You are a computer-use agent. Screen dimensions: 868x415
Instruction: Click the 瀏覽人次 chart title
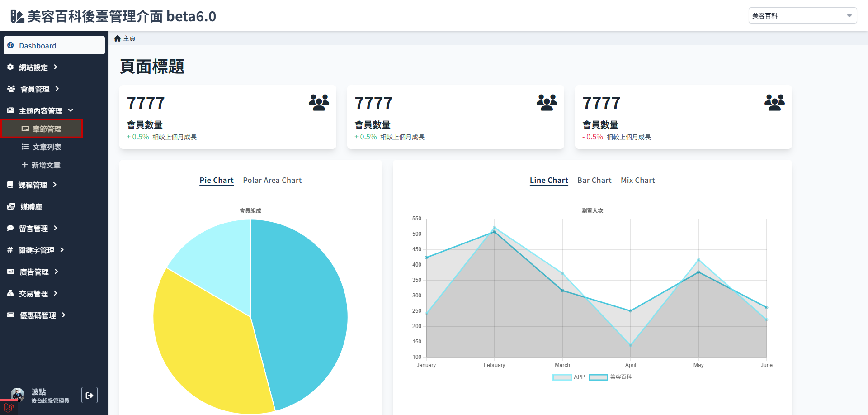592,210
